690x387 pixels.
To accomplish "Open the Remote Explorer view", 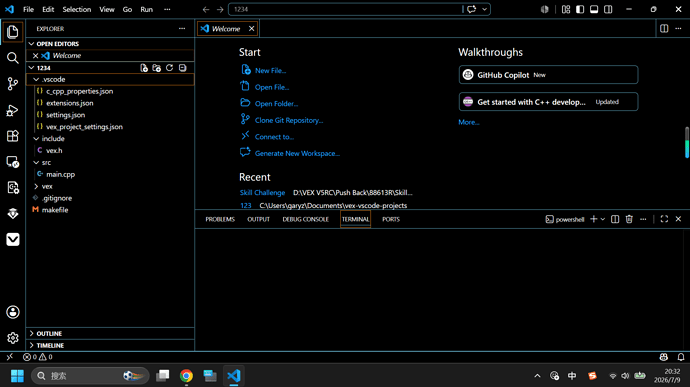I will point(13,162).
